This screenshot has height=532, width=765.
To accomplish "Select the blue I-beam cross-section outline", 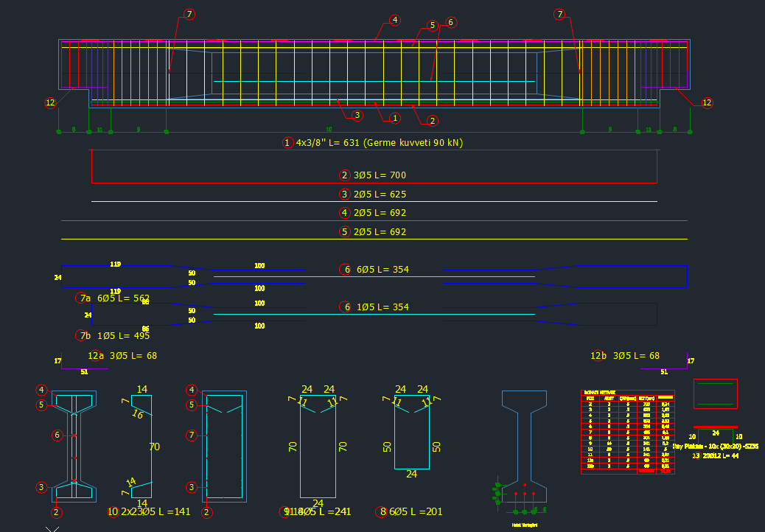I will (524, 442).
